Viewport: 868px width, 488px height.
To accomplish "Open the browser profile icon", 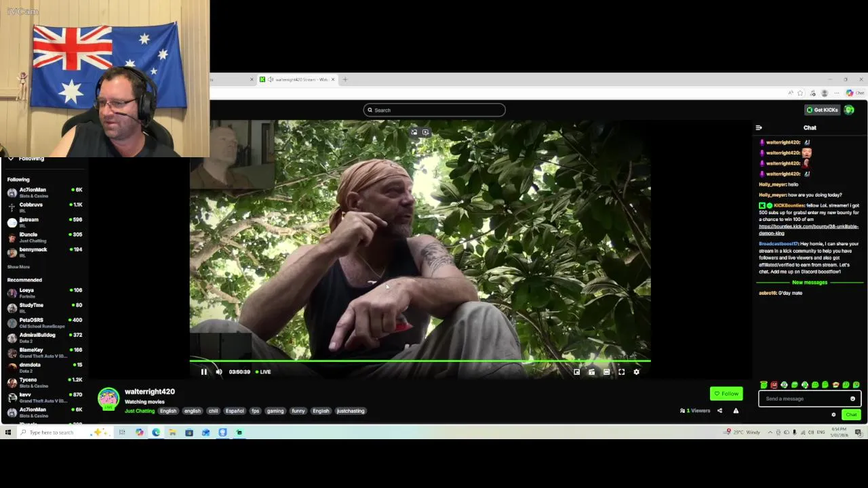I will click(x=824, y=93).
